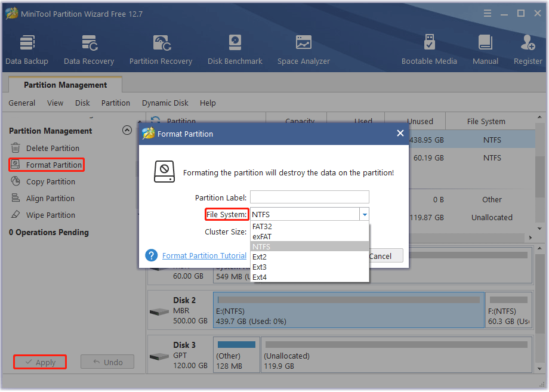Screen dimensions: 549x392
Task: Select the E:(NTFS) partition on Disk 2
Action: (x=348, y=310)
